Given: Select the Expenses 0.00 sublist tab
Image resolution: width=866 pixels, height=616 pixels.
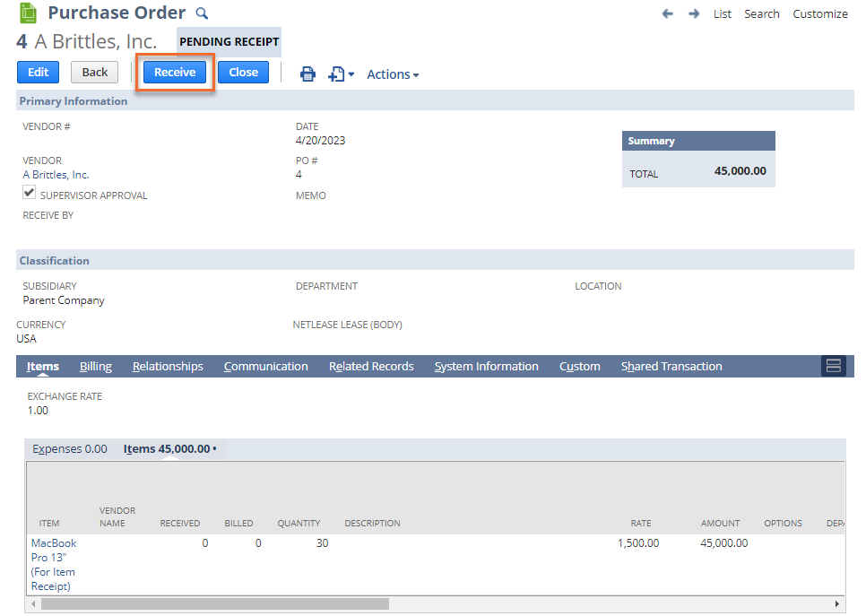Looking at the screenshot, I should coord(70,448).
